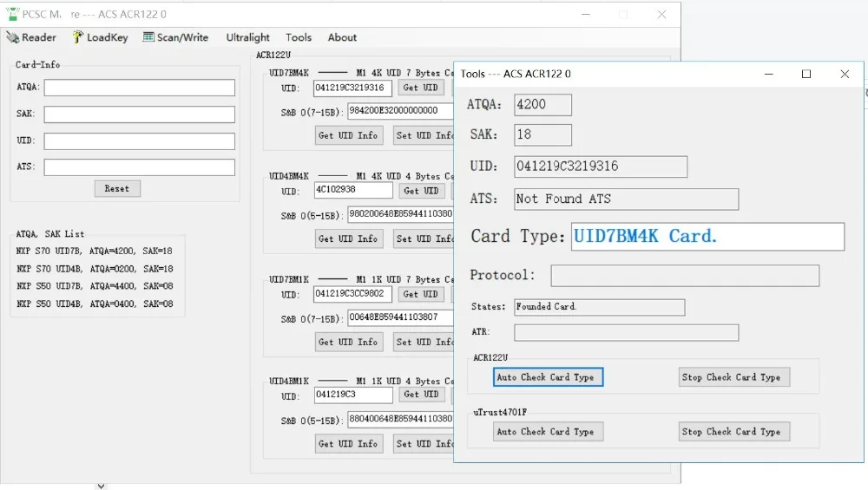This screenshot has height=490, width=868.
Task: Select list row NXP S50 UID4B ATQA=0400
Action: [x=94, y=304]
